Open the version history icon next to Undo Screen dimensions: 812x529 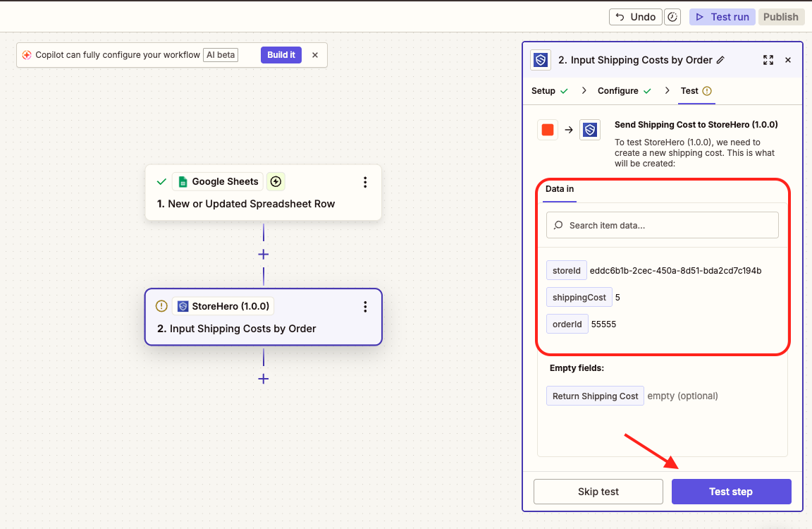(x=673, y=17)
